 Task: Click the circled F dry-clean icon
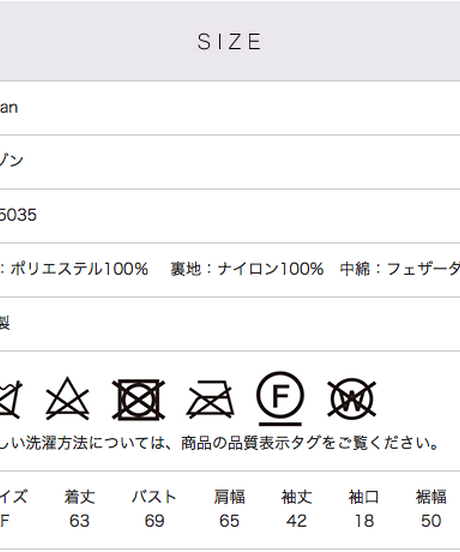[280, 399]
